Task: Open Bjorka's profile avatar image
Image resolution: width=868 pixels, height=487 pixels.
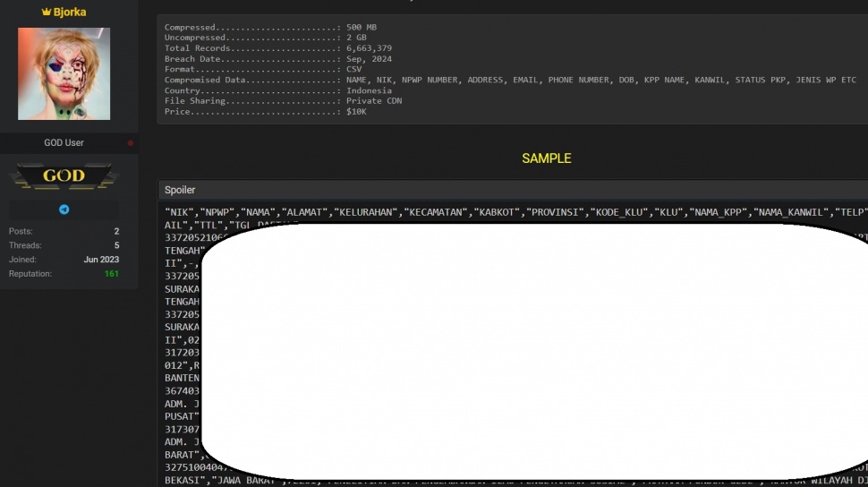Action: [64, 73]
